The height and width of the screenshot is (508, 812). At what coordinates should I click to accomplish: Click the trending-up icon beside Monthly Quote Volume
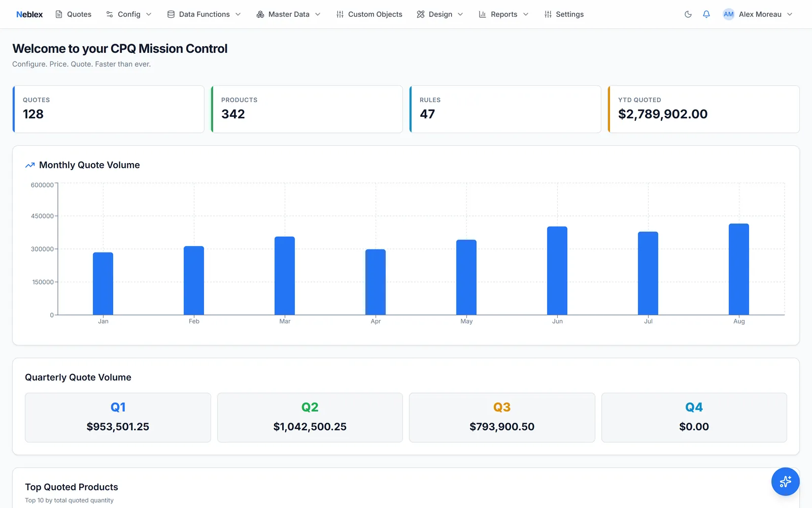pos(30,165)
